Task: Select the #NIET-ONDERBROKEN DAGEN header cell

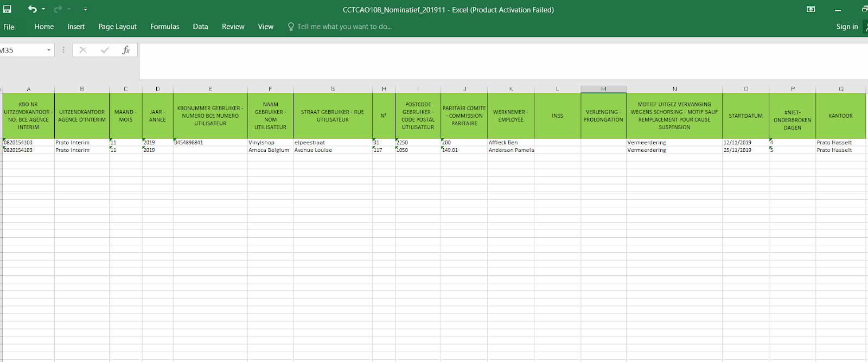Action: pos(792,116)
